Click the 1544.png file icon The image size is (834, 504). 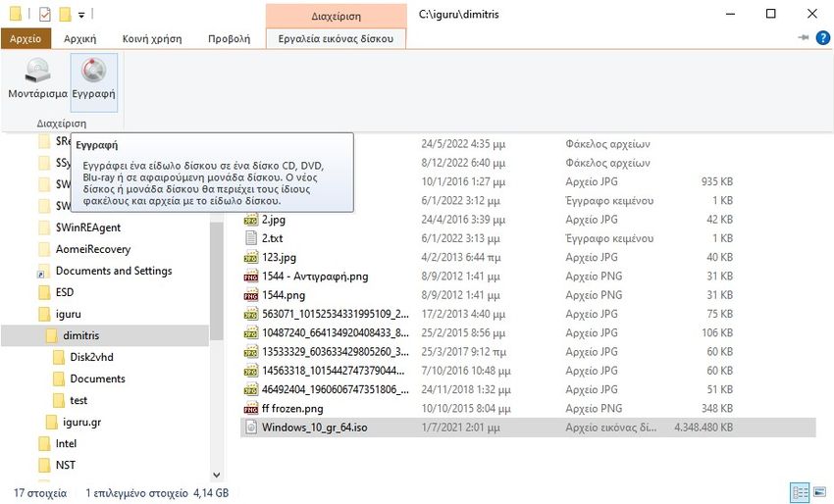coord(251,295)
